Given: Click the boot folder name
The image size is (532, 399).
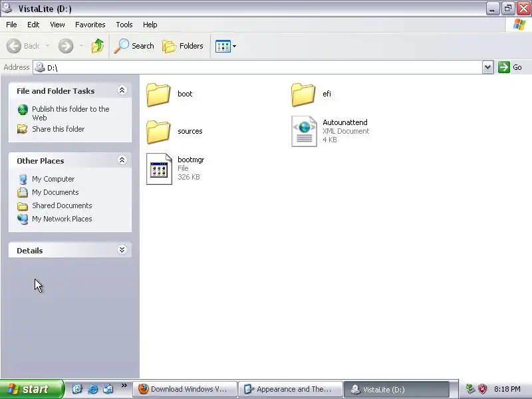Looking at the screenshot, I should (x=185, y=94).
